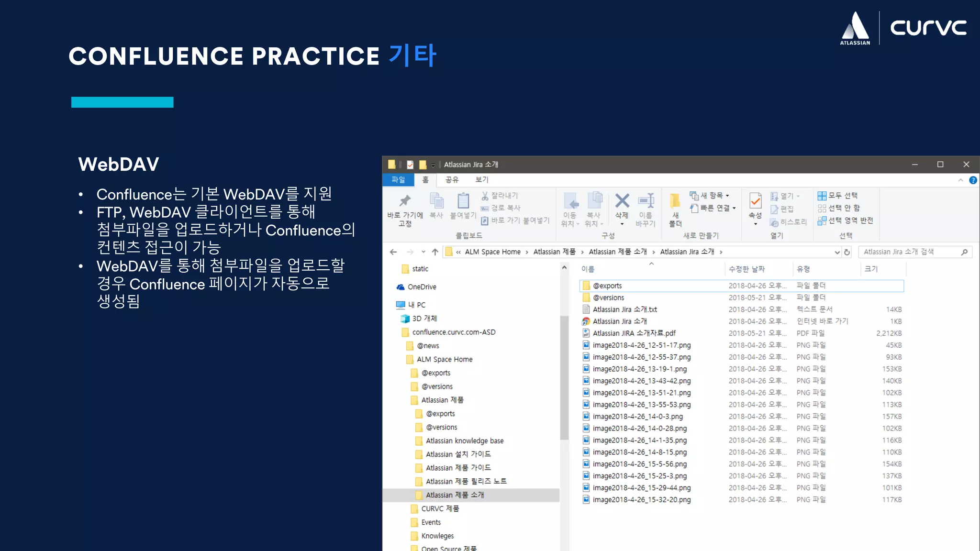Open the New item (새 항목) dropdown
Image resolution: width=980 pixels, height=551 pixels.
pyautogui.click(x=710, y=196)
